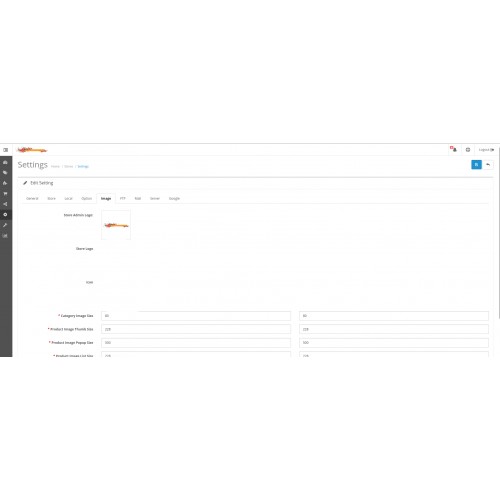
Task: Select the Store Admin Logo thumbnail
Action: [116, 225]
